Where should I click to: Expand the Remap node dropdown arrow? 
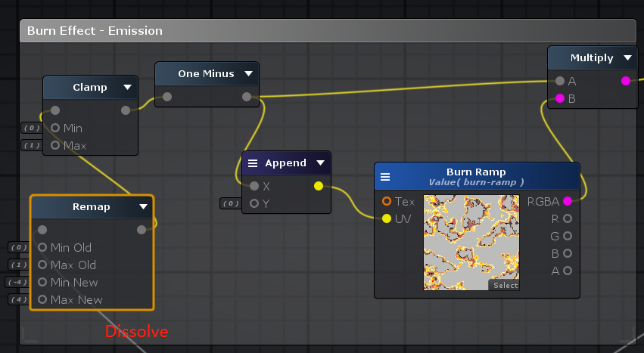coord(143,206)
